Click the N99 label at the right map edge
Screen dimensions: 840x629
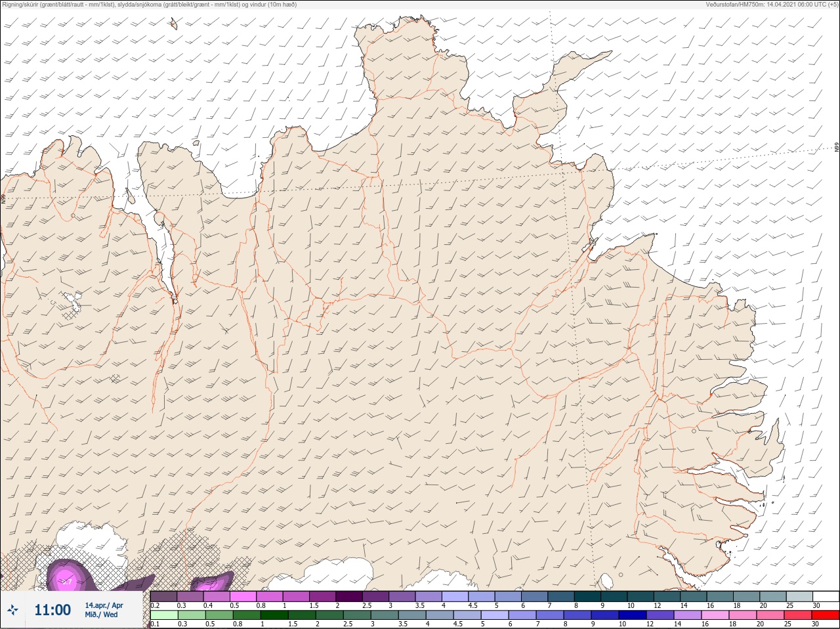tap(837, 147)
